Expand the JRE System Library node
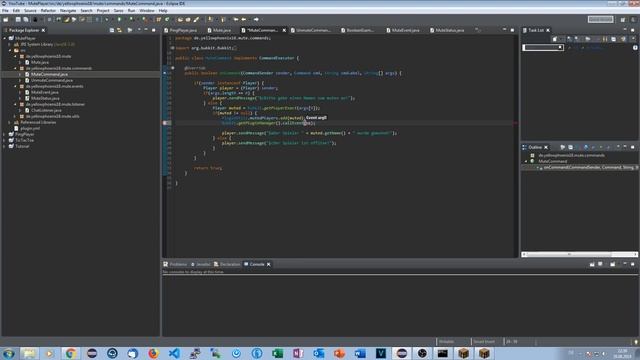 [x=10, y=44]
